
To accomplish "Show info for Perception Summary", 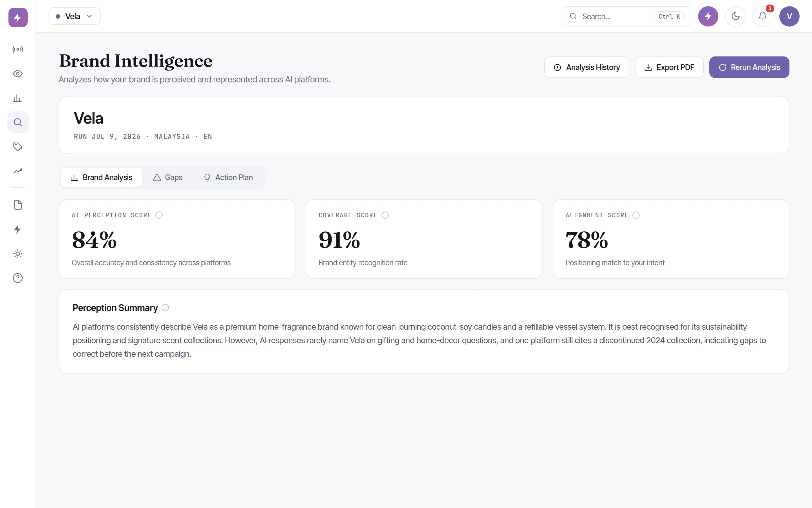I will [x=165, y=308].
